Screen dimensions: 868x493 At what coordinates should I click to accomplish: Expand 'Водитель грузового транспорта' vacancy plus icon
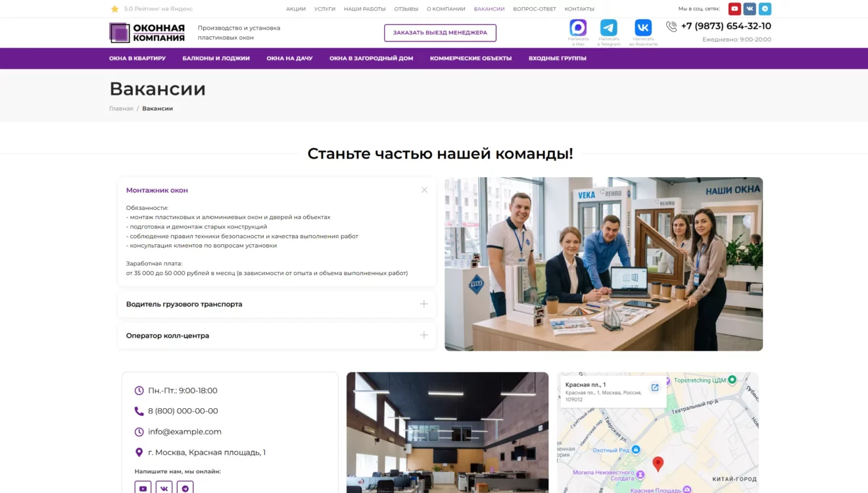click(x=424, y=304)
